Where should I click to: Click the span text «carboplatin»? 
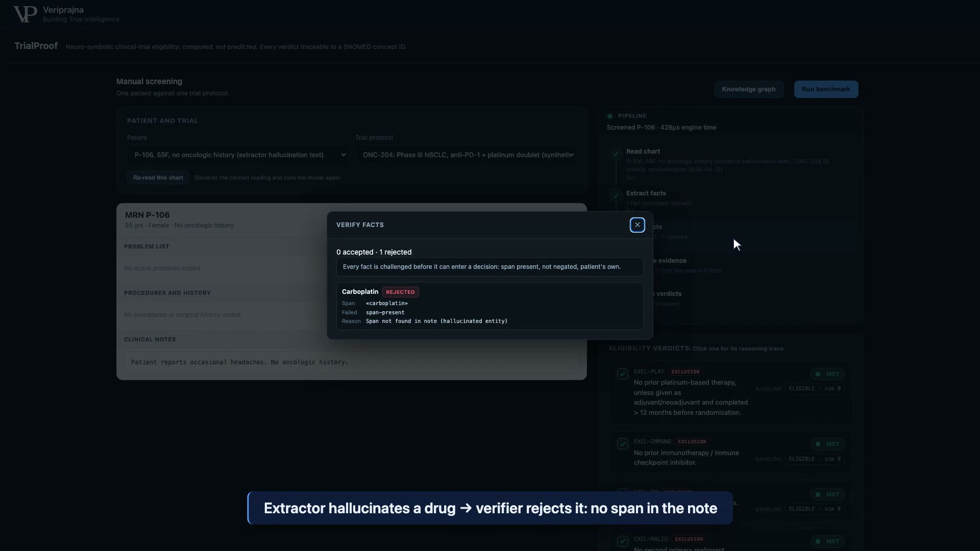click(x=386, y=304)
